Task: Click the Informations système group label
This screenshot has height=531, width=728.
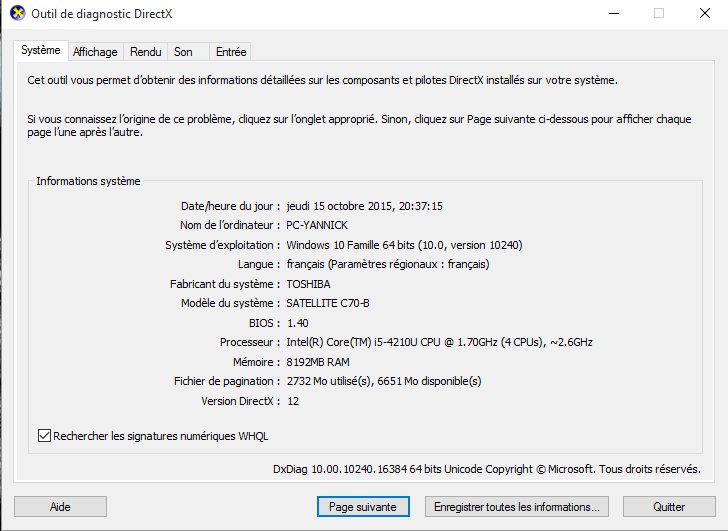Action: pos(88,181)
